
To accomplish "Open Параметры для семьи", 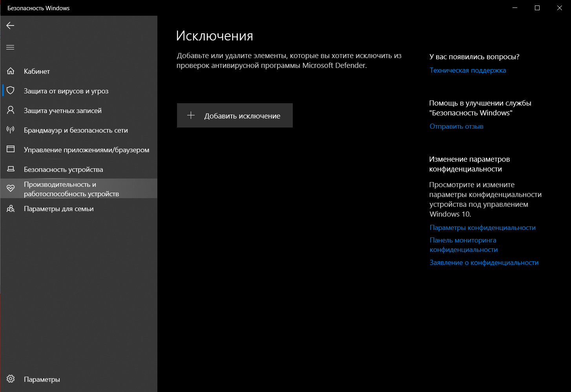I will tap(78, 209).
